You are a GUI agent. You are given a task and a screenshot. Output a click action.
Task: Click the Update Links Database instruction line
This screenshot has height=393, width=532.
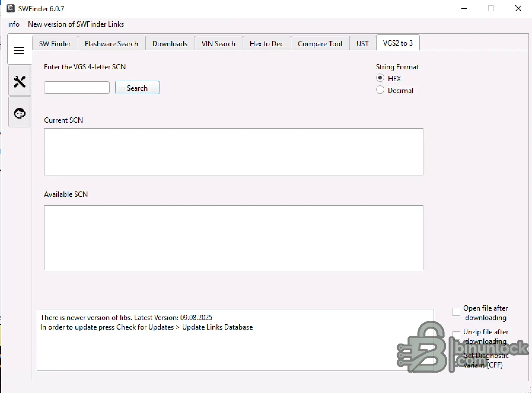146,327
